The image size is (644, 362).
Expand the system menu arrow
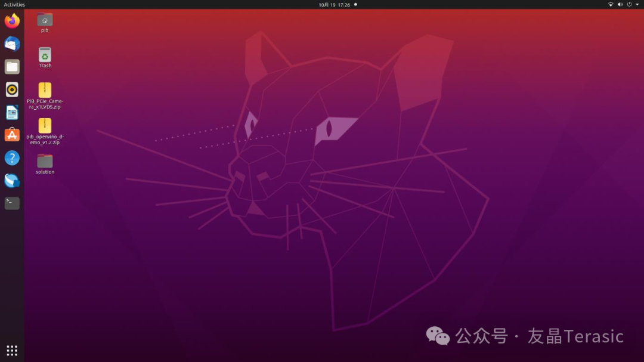pos(637,5)
